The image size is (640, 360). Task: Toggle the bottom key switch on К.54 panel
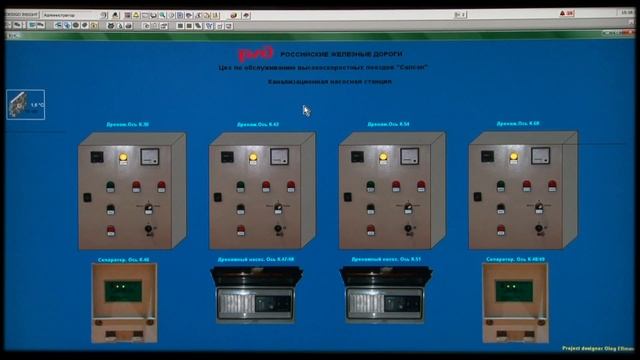click(409, 229)
